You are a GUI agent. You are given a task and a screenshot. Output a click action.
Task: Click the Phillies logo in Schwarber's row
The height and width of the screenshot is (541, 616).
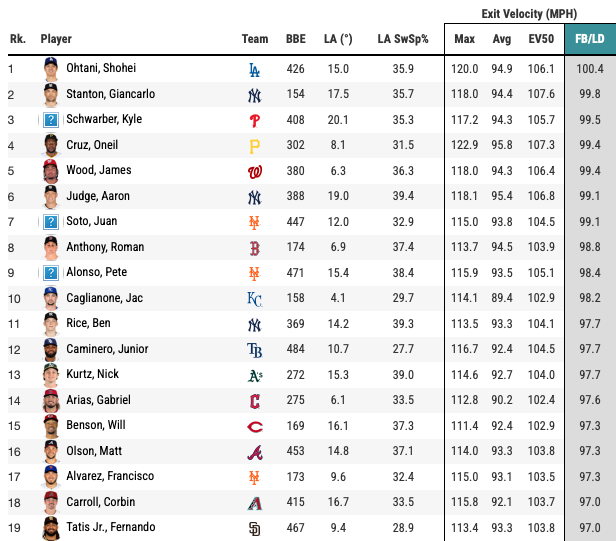pos(254,120)
